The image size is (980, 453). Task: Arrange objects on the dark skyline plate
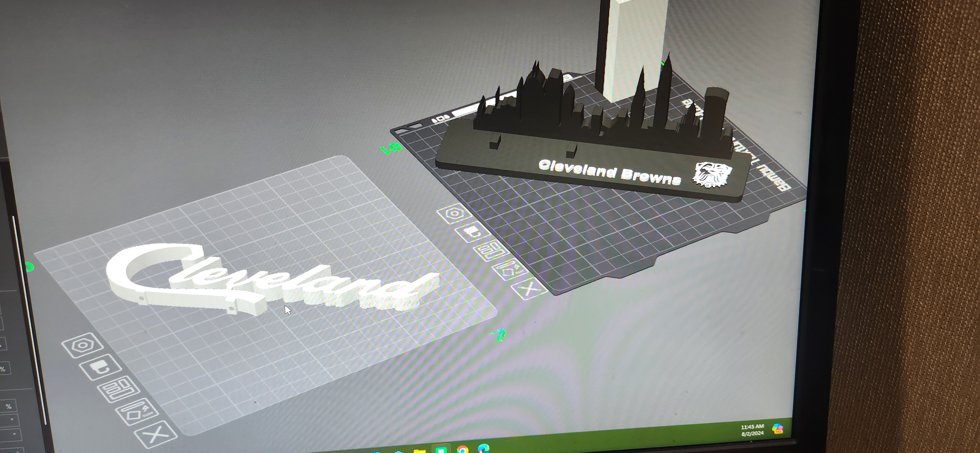[491, 251]
